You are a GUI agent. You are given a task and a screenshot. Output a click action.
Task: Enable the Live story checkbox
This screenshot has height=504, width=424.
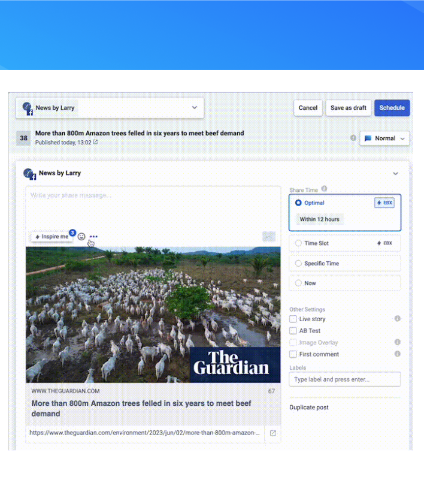pos(293,319)
